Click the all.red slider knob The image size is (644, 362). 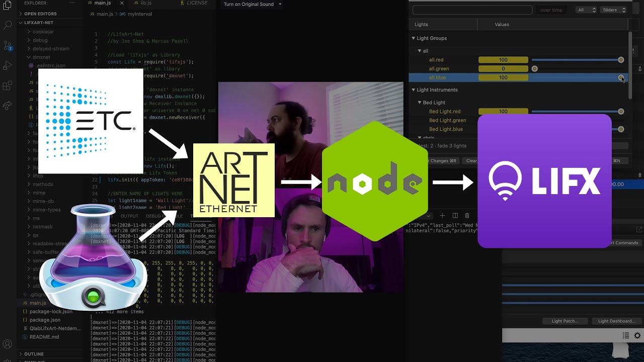click(621, 60)
